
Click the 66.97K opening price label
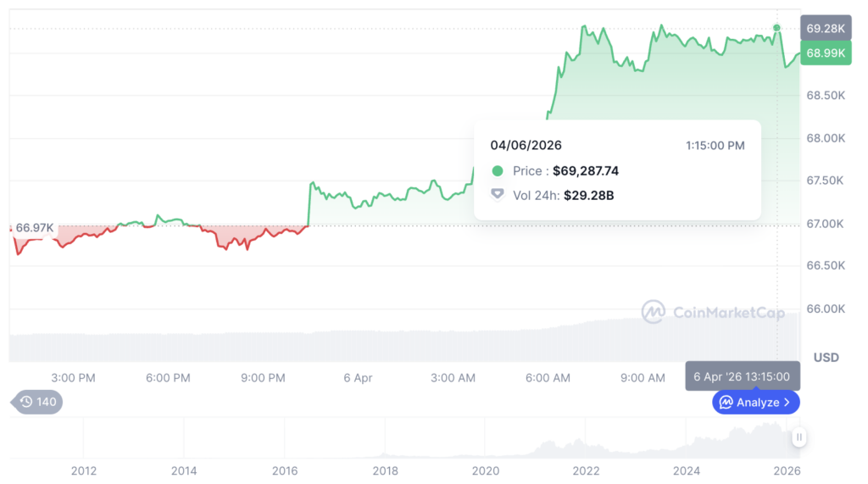(x=34, y=228)
